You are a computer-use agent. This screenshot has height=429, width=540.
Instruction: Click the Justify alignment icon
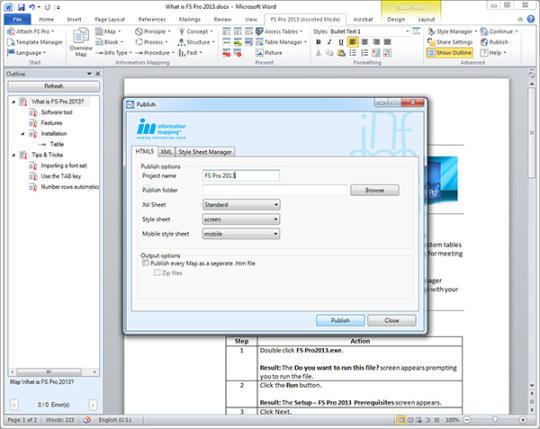click(387, 42)
